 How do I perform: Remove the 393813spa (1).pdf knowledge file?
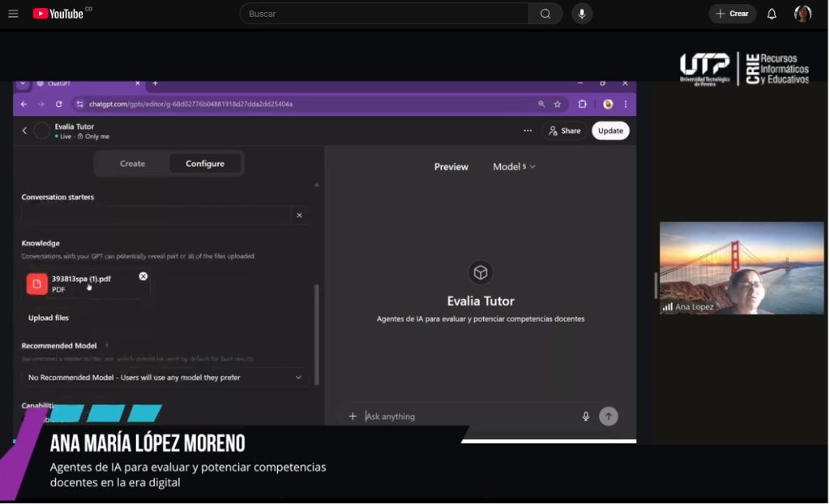pos(143,276)
